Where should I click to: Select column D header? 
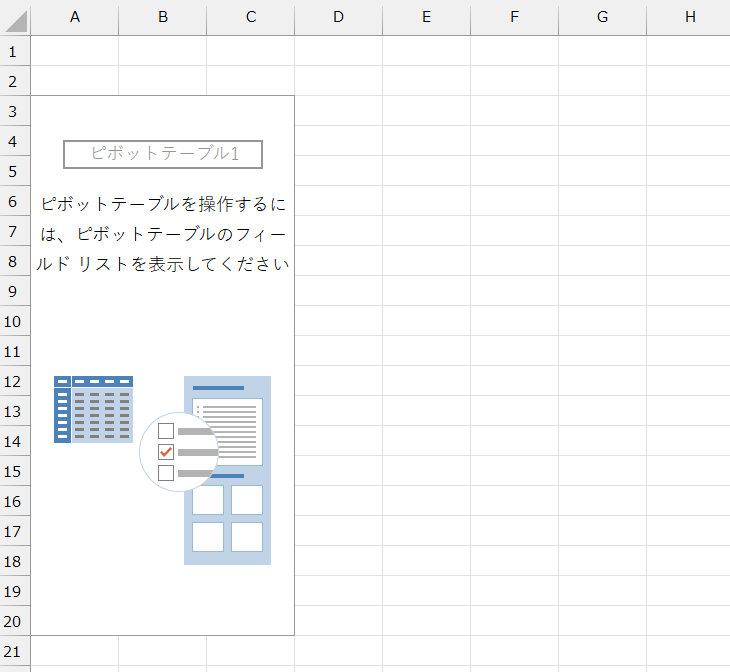pos(338,17)
